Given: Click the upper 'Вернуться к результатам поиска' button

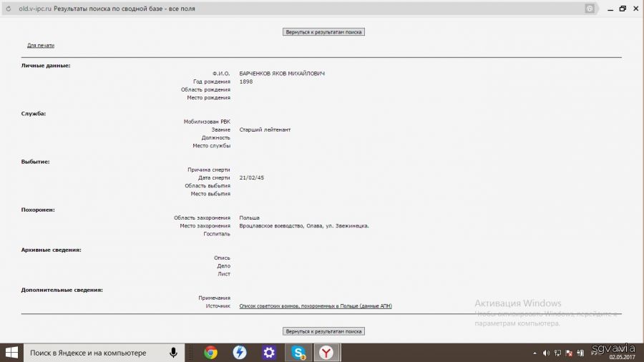Looking at the screenshot, I should [x=323, y=32].
